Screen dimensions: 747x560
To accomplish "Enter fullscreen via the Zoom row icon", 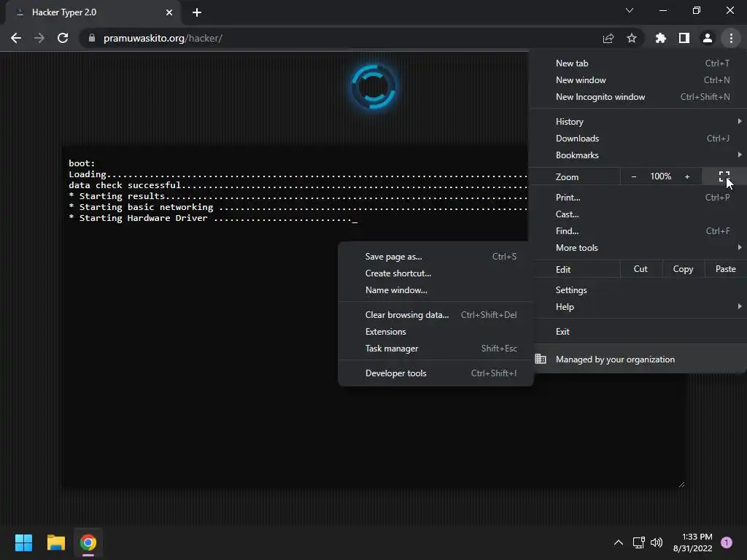I will pyautogui.click(x=724, y=176).
